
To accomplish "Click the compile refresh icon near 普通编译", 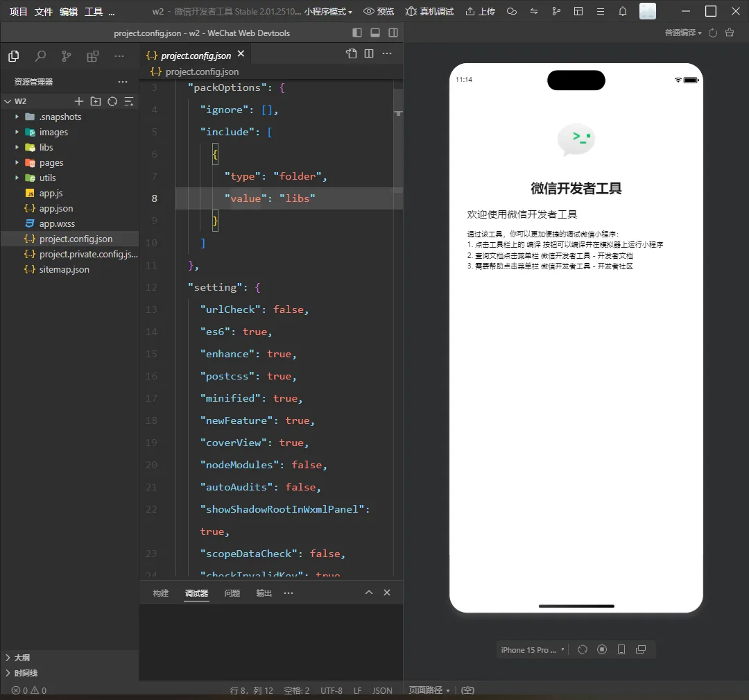I will coord(713,33).
